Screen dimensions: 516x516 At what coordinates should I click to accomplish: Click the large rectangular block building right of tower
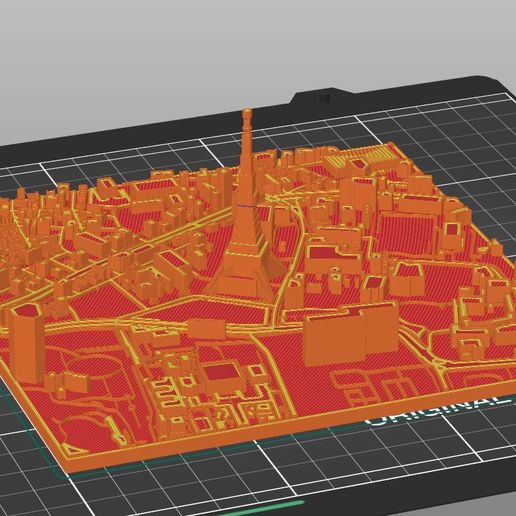tap(351, 333)
